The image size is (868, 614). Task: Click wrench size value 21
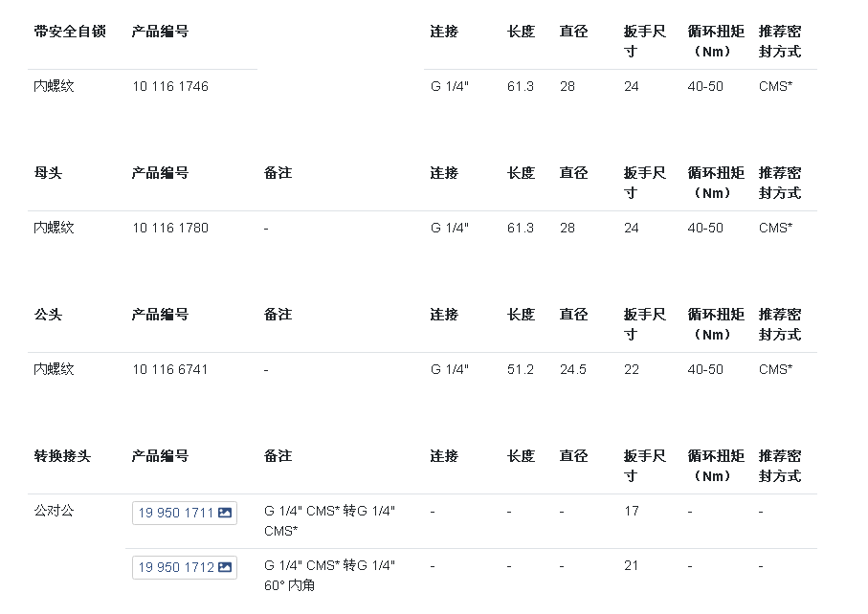631,565
